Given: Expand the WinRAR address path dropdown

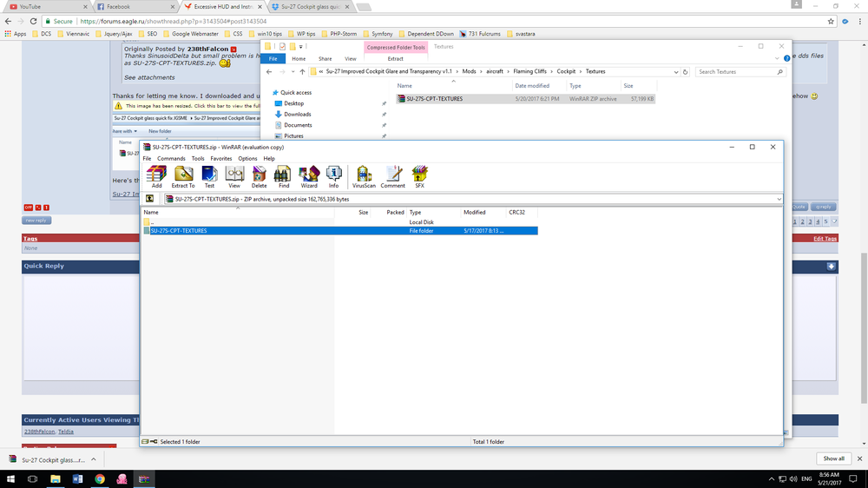Looking at the screenshot, I should click(779, 199).
